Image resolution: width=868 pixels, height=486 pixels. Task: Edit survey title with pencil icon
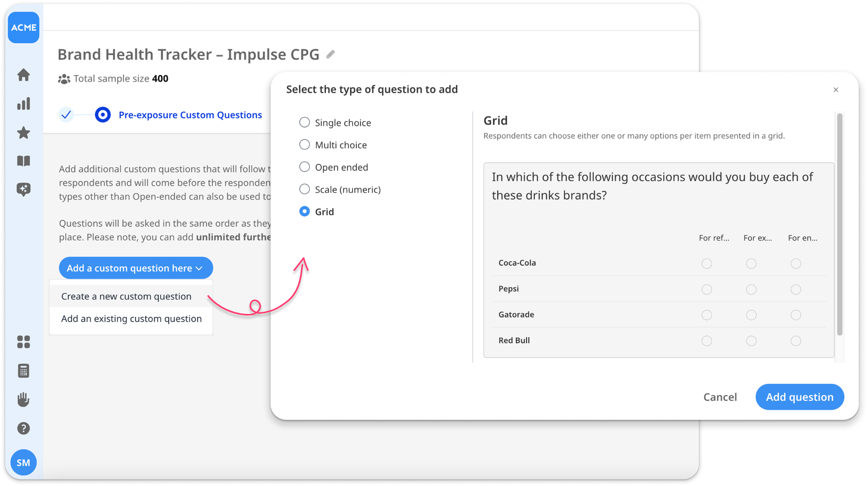coord(331,54)
